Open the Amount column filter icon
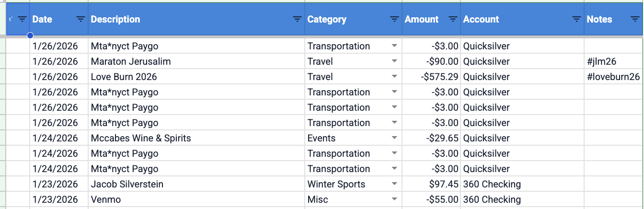Screen dimensions: 644x209 click(x=453, y=19)
